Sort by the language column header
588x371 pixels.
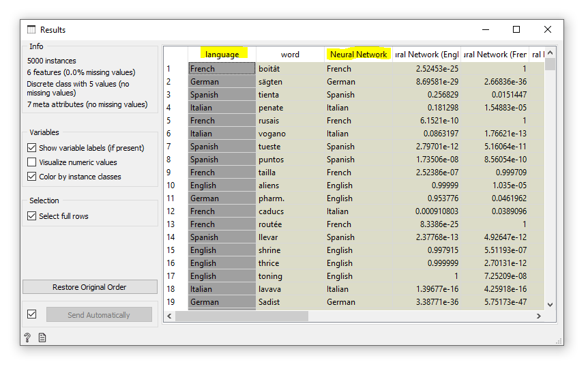[x=222, y=55]
